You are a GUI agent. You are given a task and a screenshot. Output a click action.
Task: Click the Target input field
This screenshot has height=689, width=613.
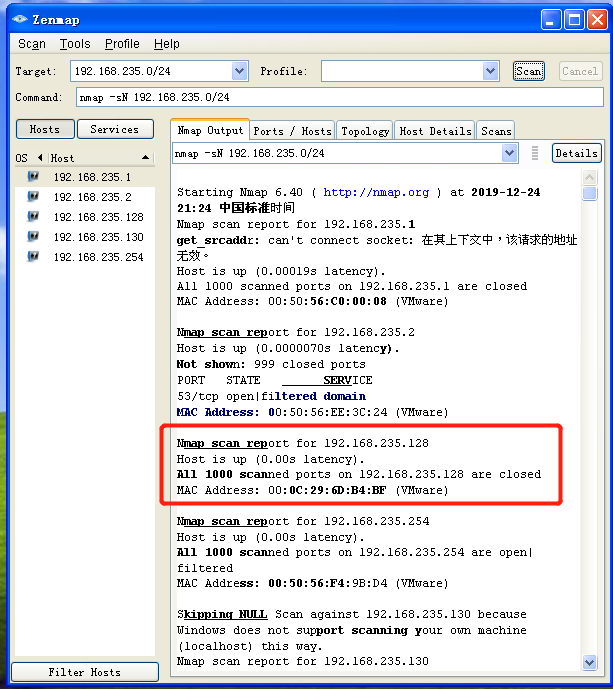152,71
